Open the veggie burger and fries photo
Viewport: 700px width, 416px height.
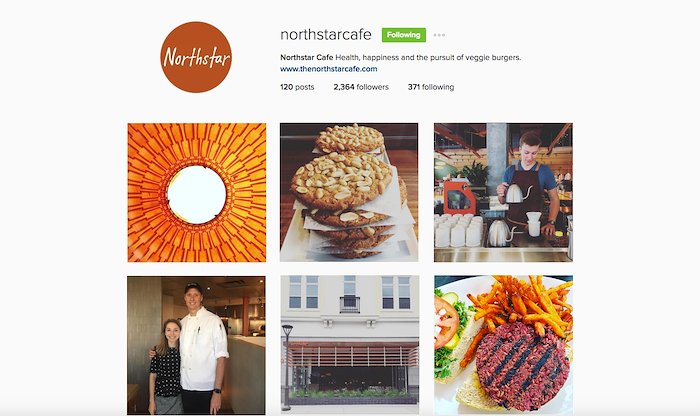pos(504,345)
